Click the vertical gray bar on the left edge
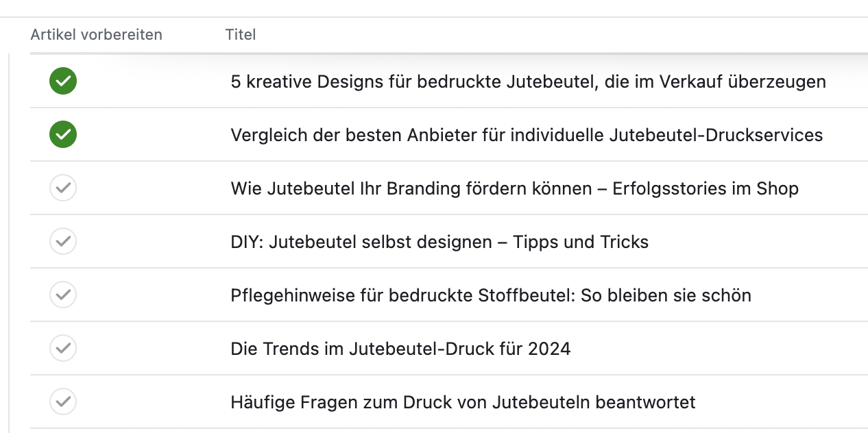This screenshot has height=433, width=868. point(9,243)
